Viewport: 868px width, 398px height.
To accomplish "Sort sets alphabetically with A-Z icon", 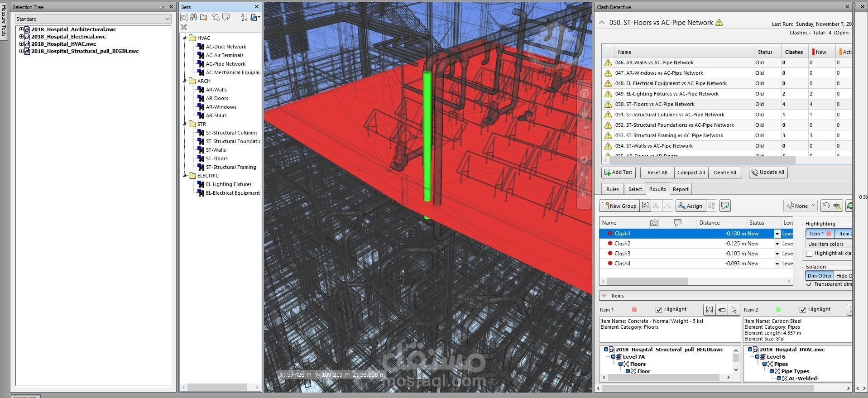I will pos(244,17).
